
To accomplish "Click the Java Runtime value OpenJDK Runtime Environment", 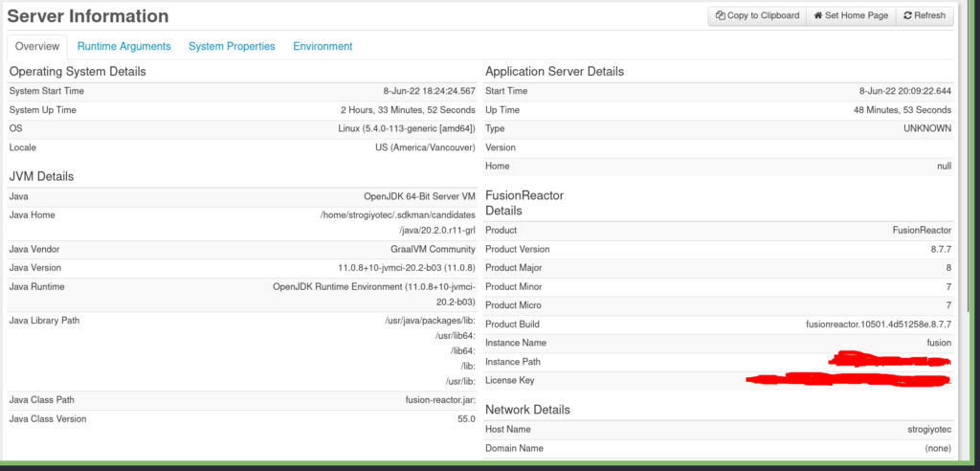I will (374, 294).
